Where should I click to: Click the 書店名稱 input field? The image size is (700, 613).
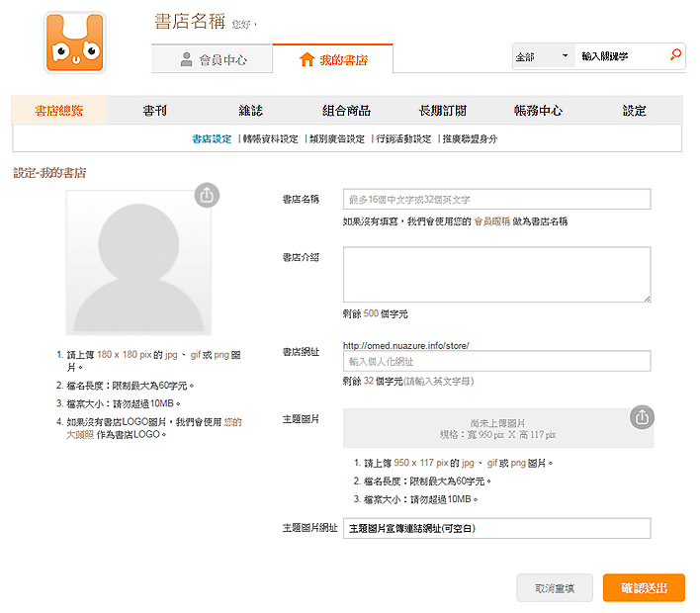(x=497, y=199)
